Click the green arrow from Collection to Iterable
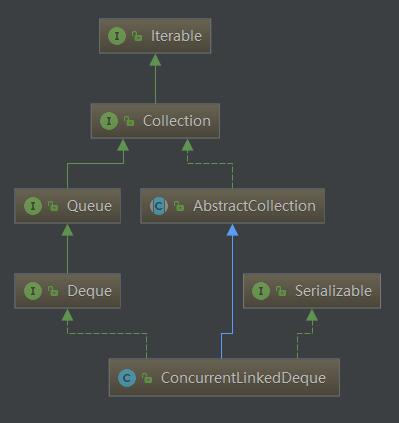This screenshot has width=399, height=423. [155, 79]
